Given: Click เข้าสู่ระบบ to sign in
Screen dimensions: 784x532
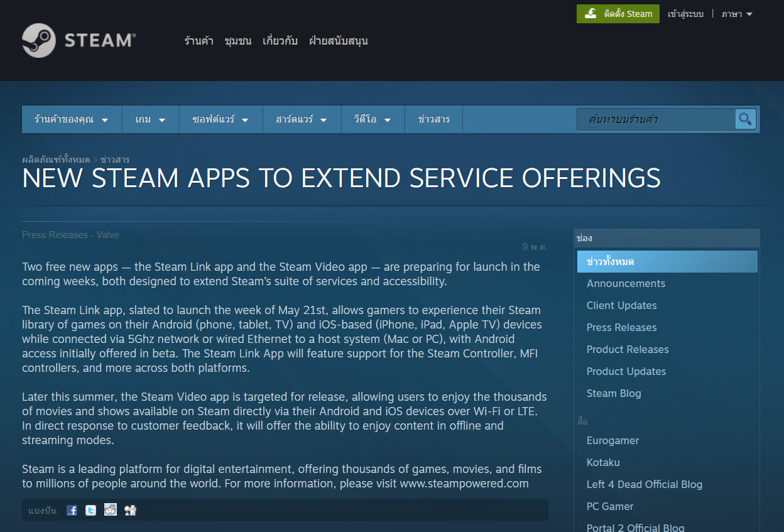Looking at the screenshot, I should pos(687,13).
